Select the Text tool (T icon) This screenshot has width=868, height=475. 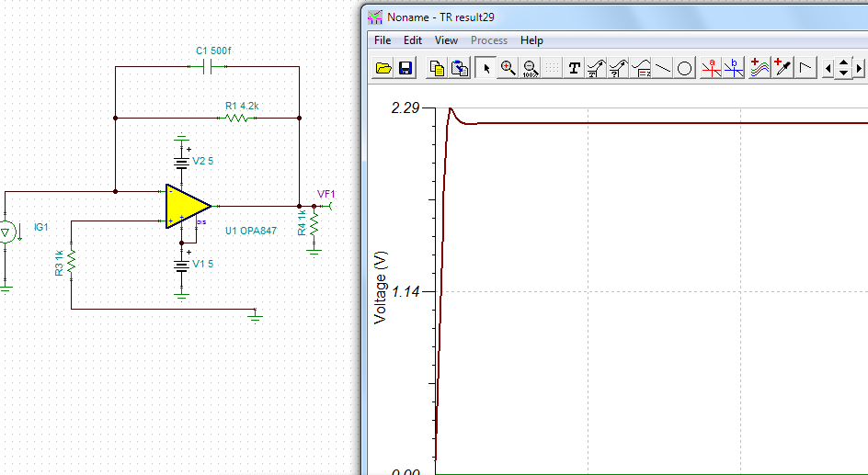pos(575,68)
